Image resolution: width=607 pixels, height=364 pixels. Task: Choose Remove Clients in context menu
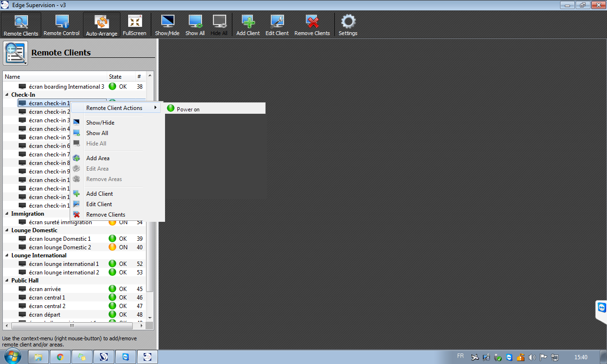pyautogui.click(x=106, y=215)
